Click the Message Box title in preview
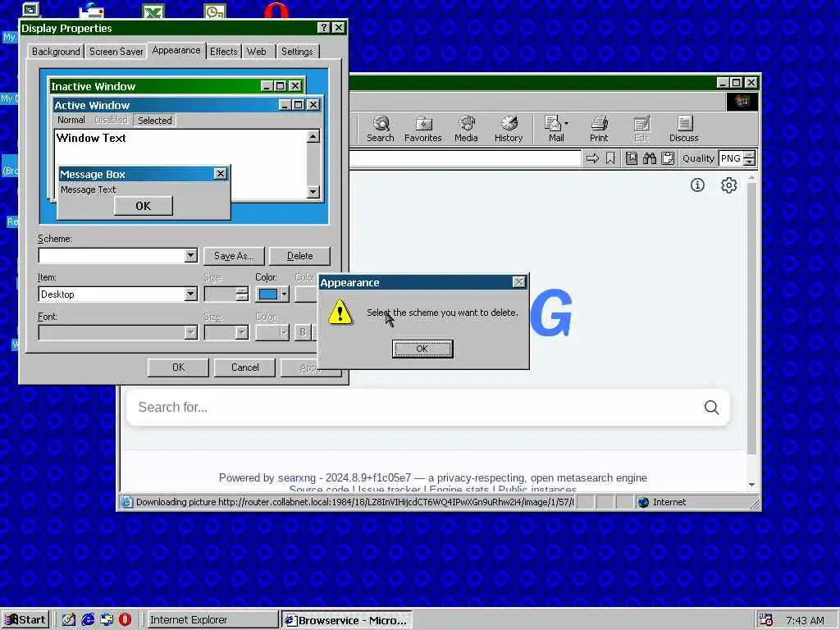The image size is (840, 630). (x=93, y=174)
